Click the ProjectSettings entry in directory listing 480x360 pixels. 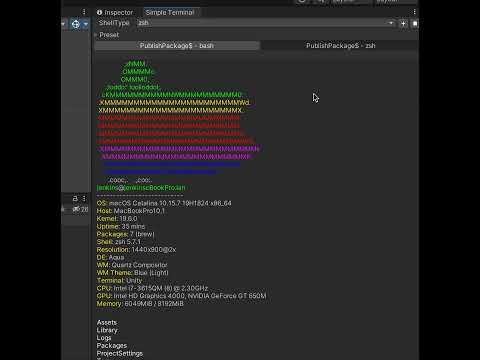pos(120,353)
